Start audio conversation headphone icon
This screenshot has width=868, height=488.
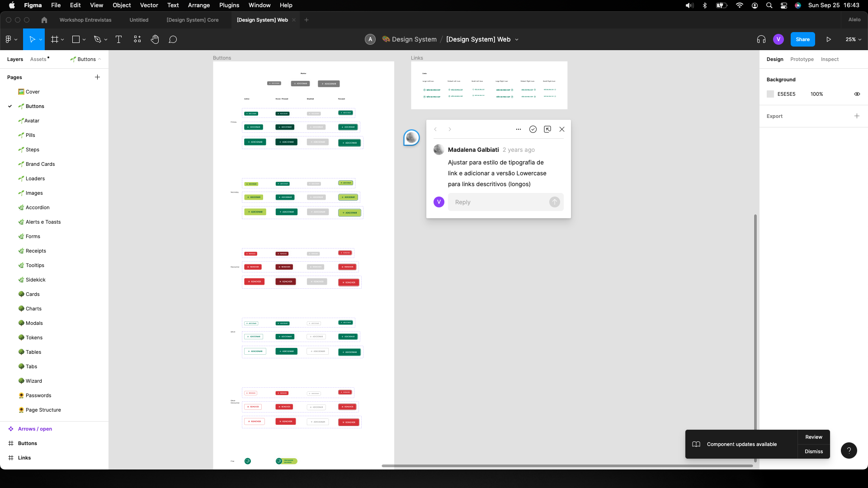[761, 39]
